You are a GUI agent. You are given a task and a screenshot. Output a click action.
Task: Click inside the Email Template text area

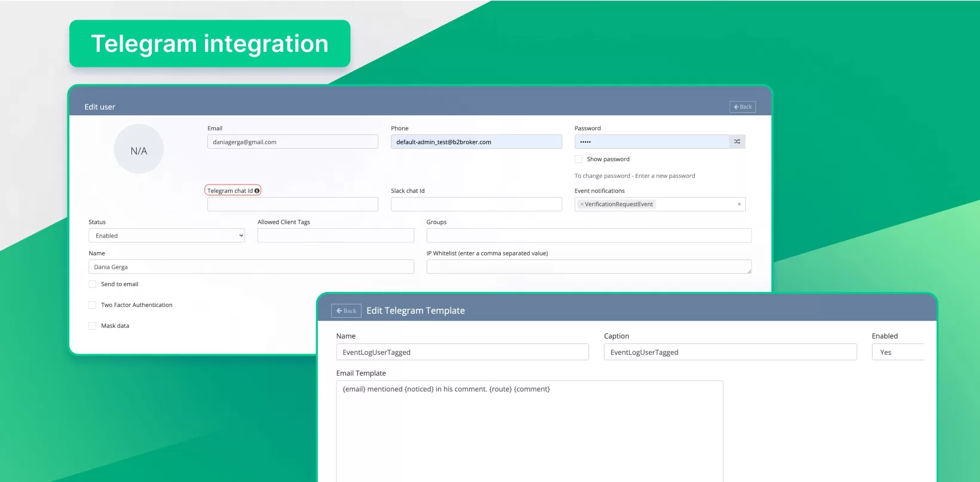[x=529, y=431]
